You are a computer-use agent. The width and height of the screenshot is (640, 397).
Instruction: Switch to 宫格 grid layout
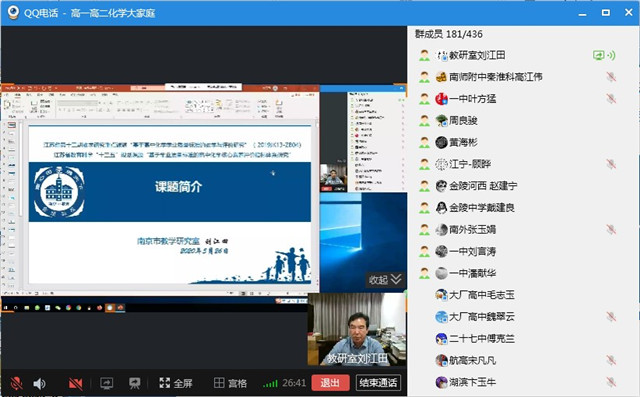point(230,383)
